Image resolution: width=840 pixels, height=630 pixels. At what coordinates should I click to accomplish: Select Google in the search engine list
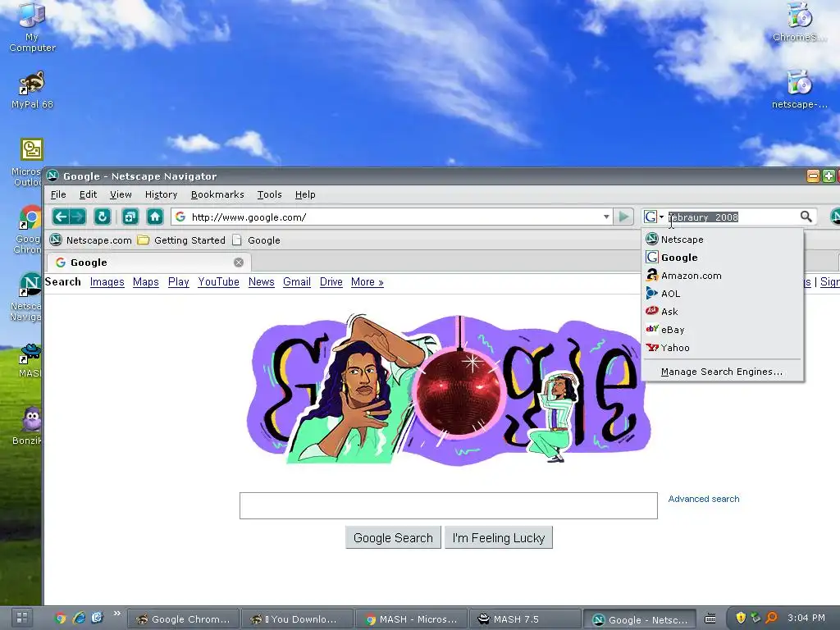click(x=722, y=258)
